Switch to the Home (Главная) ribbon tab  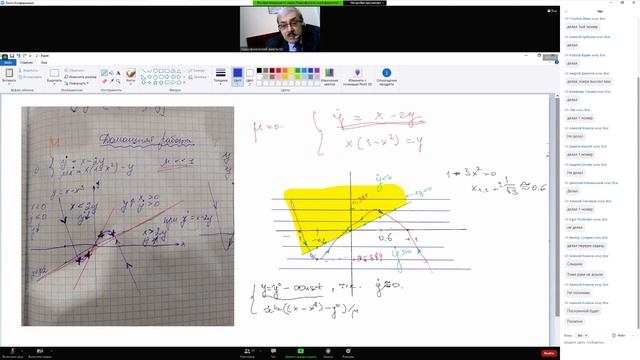click(27, 62)
